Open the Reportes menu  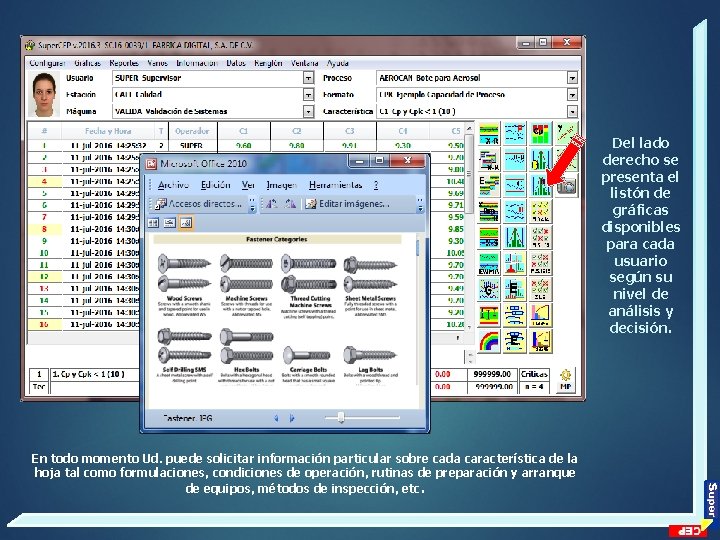124,63
